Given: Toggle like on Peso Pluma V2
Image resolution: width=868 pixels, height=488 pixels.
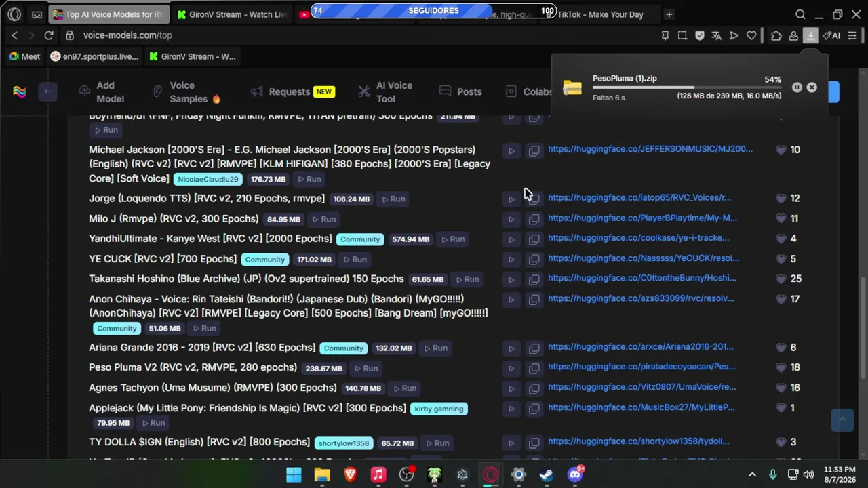Looking at the screenshot, I should [781, 367].
